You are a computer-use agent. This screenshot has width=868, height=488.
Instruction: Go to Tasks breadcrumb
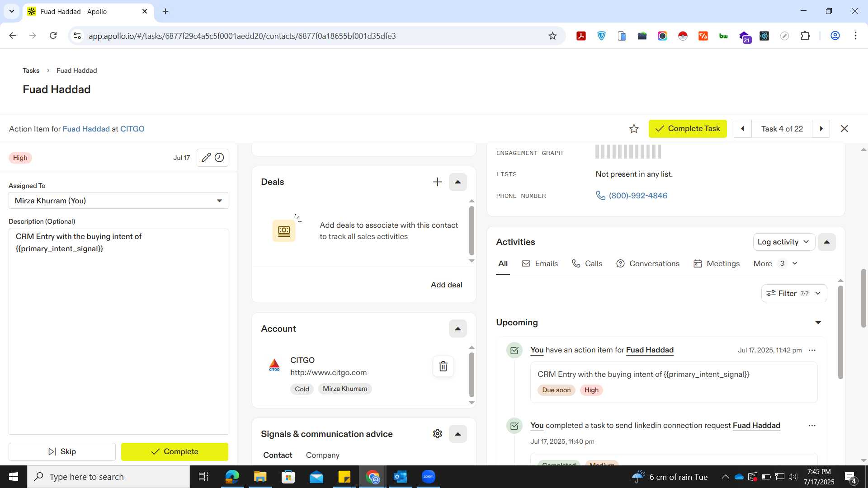click(31, 70)
